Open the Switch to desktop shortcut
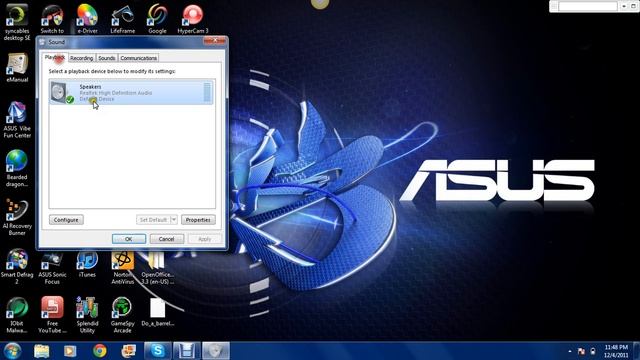The image size is (640, 360). 52,20
